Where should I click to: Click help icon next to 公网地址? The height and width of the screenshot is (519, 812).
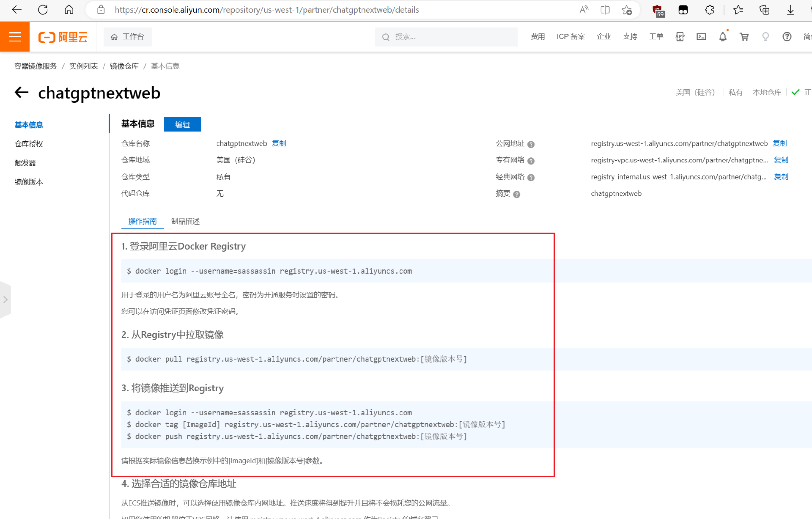point(531,144)
